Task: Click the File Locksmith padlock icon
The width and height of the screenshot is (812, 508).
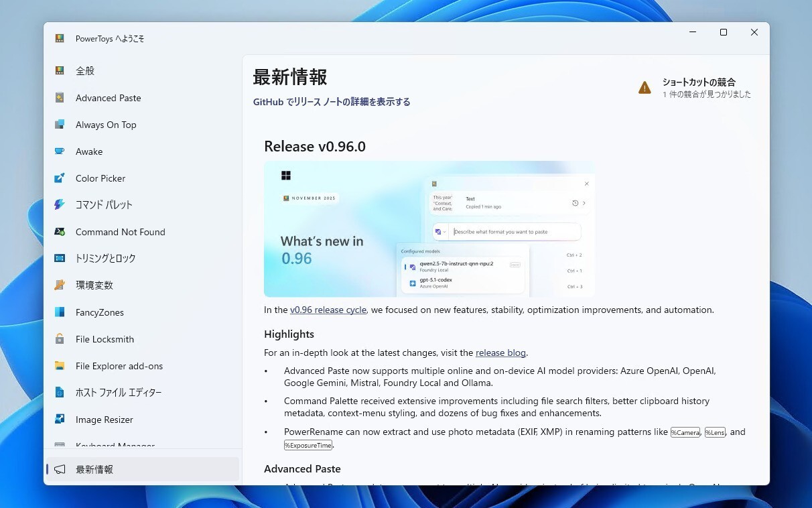Action: click(x=60, y=339)
